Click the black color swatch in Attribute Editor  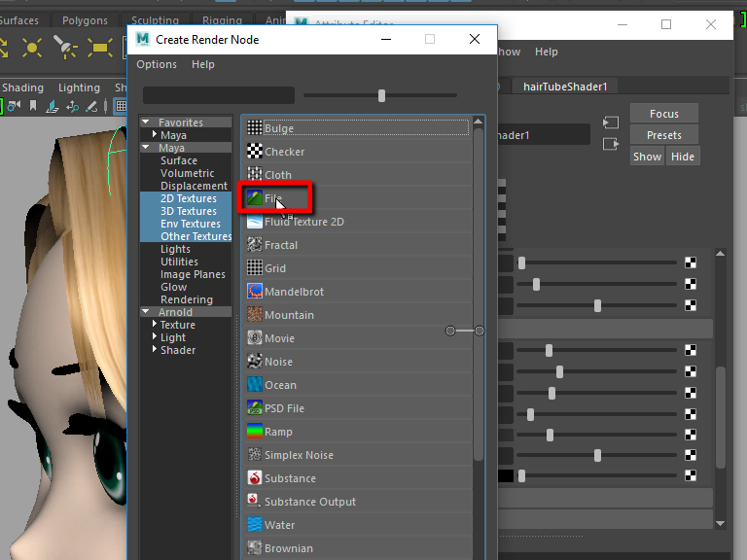pyautogui.click(x=506, y=475)
